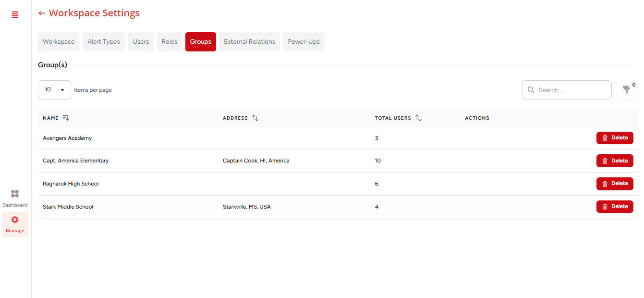The height and width of the screenshot is (298, 644).
Task: Switch to the Power-Ups tab
Action: coord(304,42)
